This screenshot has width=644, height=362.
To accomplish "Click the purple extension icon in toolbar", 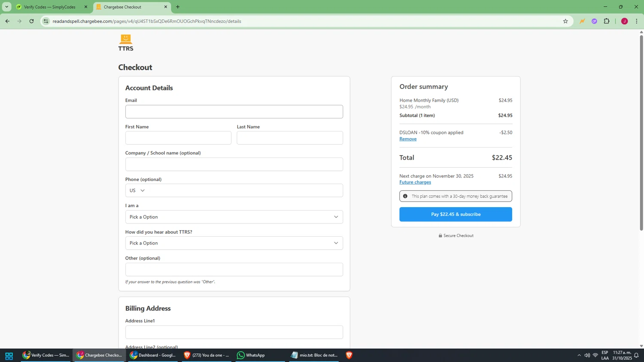I will pyautogui.click(x=594, y=21).
